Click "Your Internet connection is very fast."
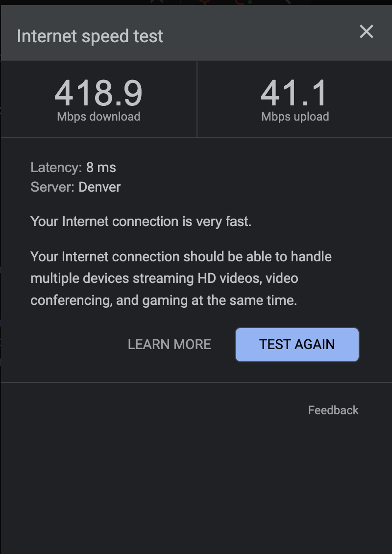This screenshot has width=392, height=554. click(x=141, y=222)
